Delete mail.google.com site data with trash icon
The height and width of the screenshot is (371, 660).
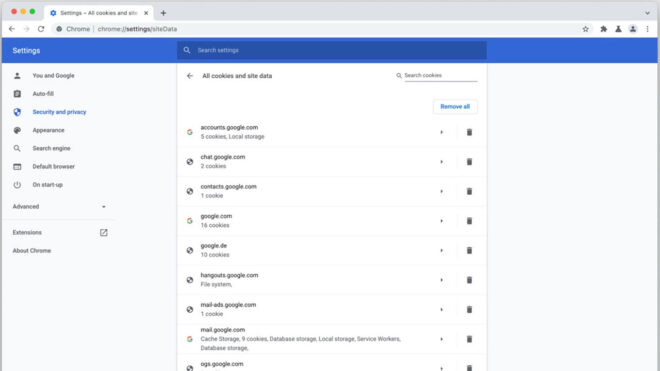point(469,339)
